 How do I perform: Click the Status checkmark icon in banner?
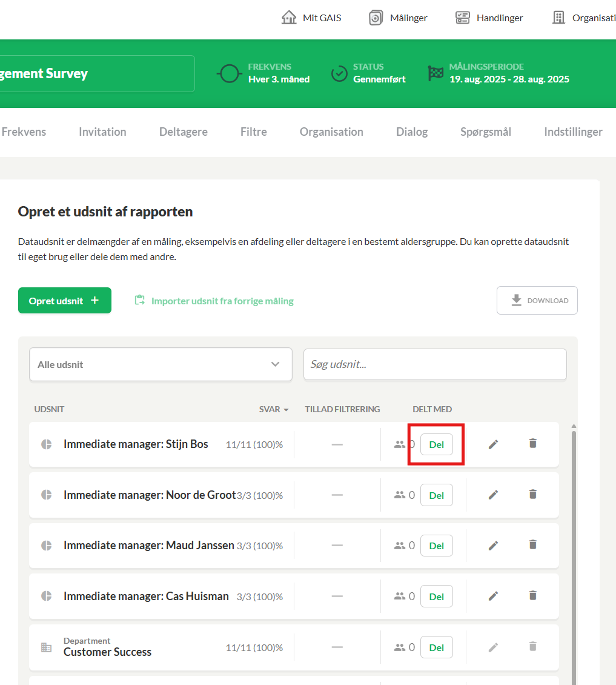pyautogui.click(x=339, y=73)
